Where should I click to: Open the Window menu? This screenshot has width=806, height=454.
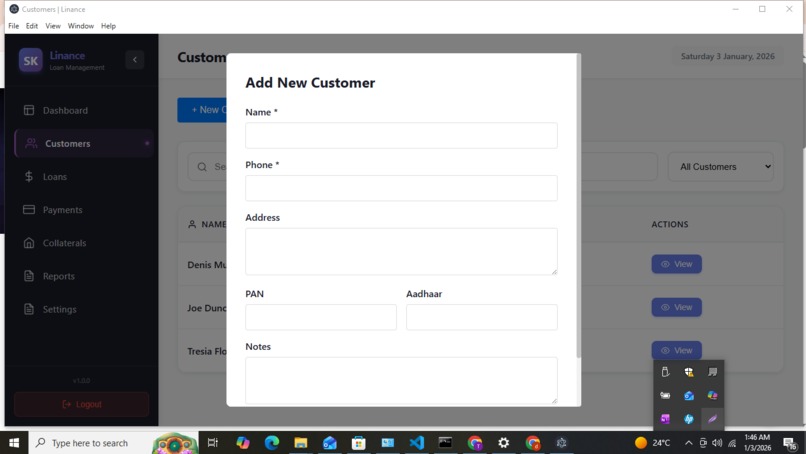(x=81, y=26)
